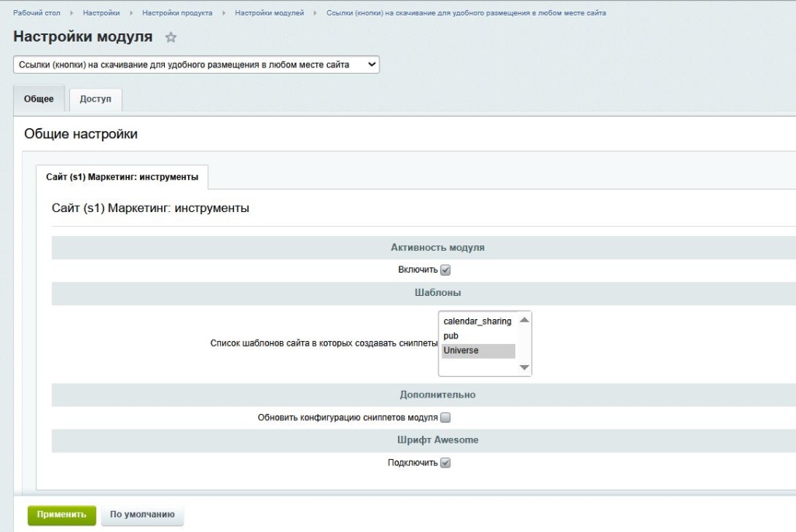Image resolution: width=796 pixels, height=532 pixels.
Task: Add page to favorites with star icon
Action: pyautogui.click(x=170, y=37)
